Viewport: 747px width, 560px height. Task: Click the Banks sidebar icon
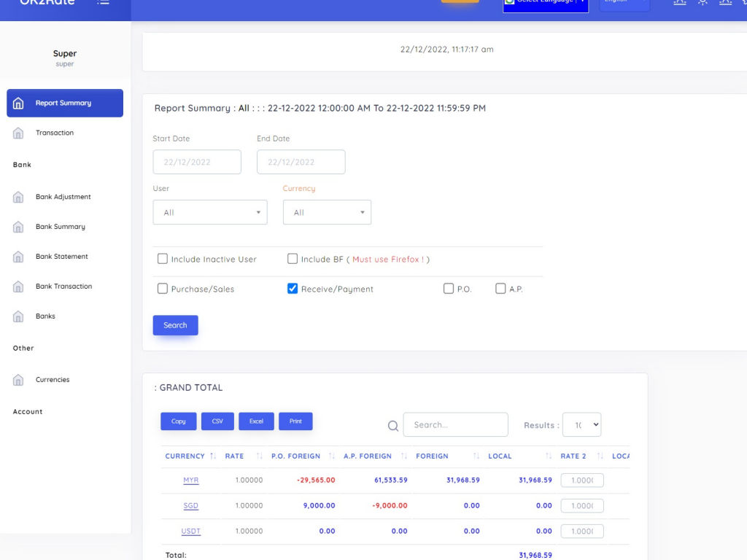coord(19,317)
